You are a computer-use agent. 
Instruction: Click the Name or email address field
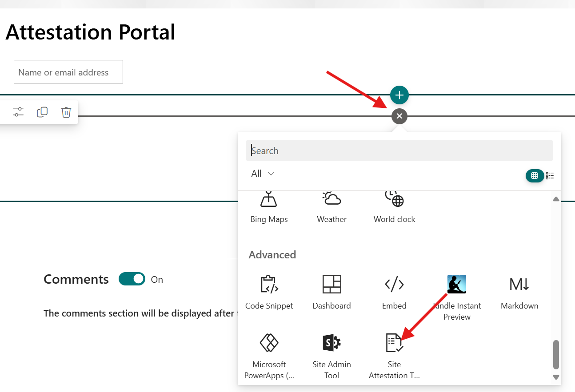(68, 72)
